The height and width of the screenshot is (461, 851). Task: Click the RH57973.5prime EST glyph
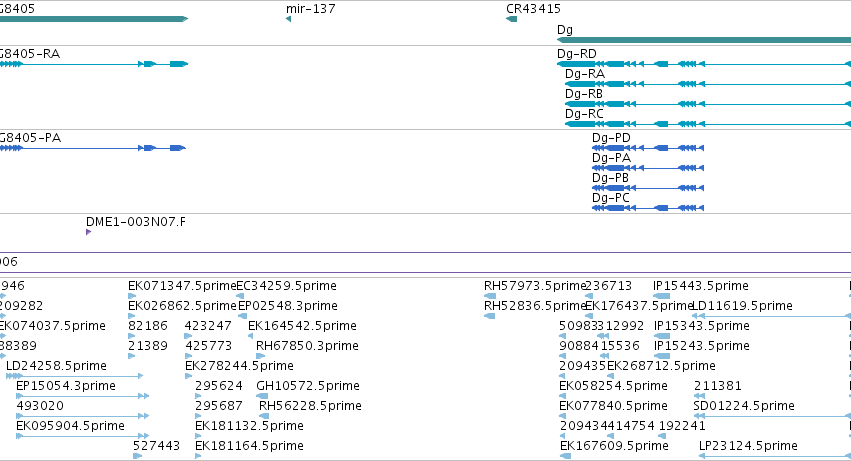(490, 296)
